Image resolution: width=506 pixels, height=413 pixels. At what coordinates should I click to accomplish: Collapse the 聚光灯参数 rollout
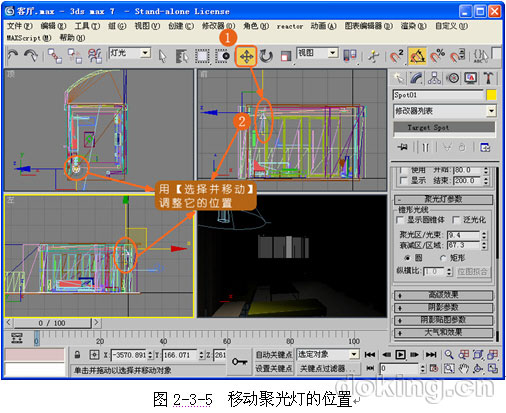[443, 199]
